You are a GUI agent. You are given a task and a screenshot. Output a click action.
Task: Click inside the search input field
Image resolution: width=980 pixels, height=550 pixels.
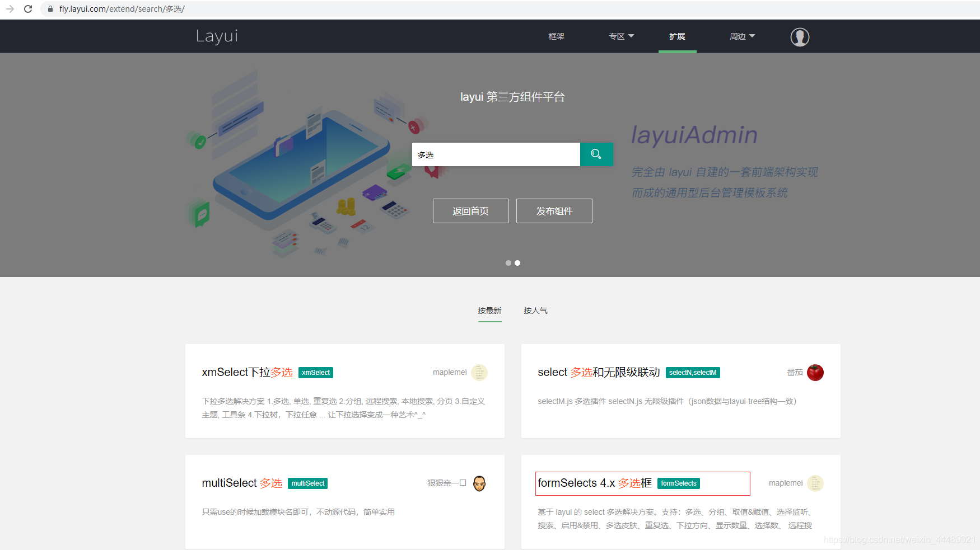click(496, 154)
